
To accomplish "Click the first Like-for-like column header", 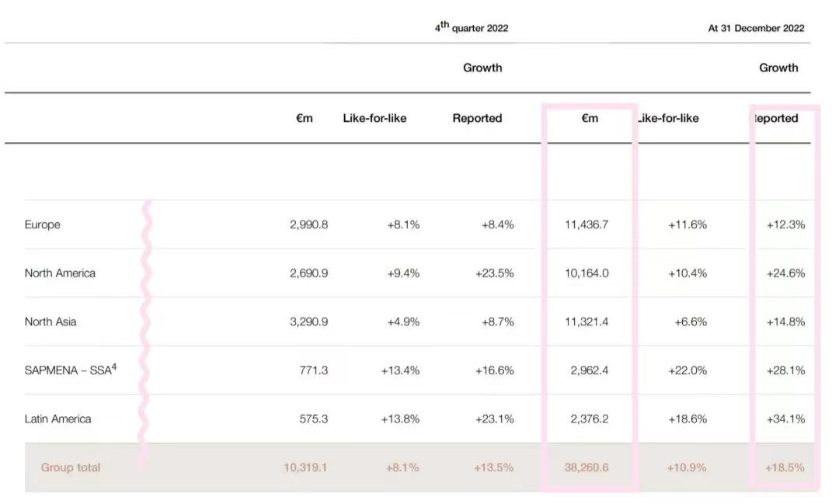I will [374, 118].
